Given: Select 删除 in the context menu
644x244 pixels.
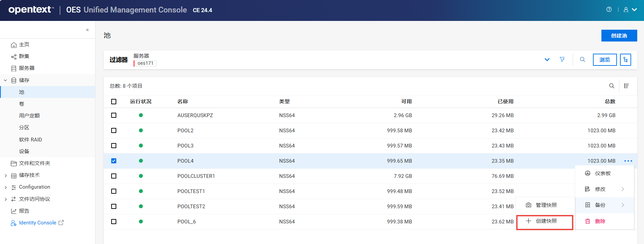Looking at the screenshot, I should pos(600,221).
